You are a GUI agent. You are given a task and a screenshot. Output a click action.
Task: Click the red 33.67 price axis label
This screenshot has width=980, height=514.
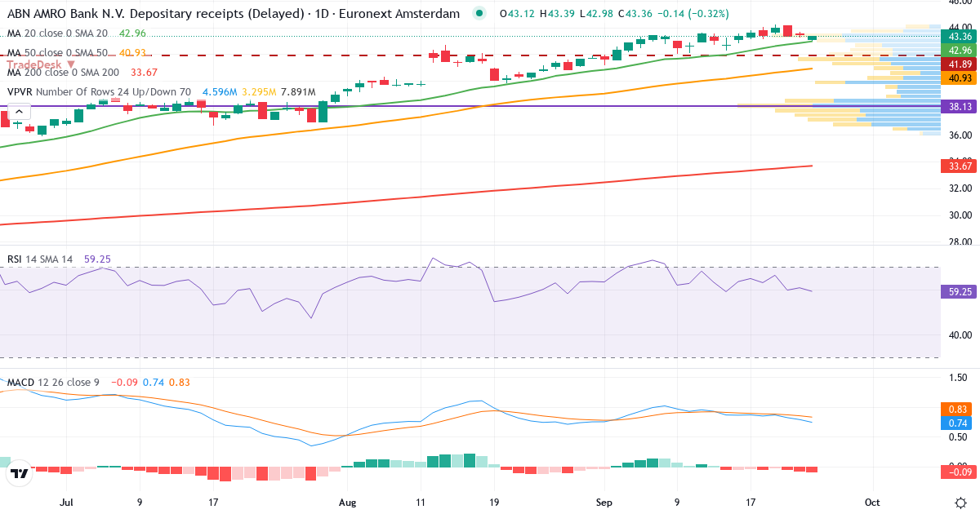960,166
